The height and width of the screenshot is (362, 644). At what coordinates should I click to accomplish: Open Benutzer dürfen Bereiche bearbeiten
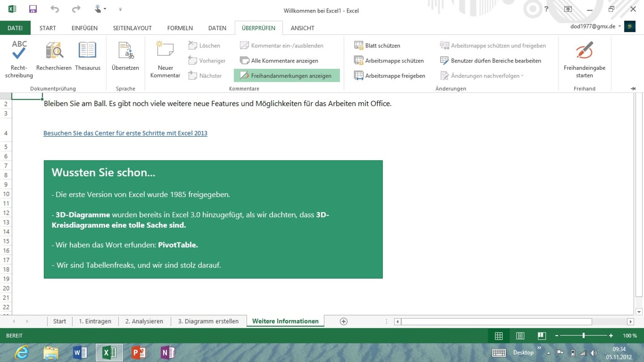pos(491,61)
